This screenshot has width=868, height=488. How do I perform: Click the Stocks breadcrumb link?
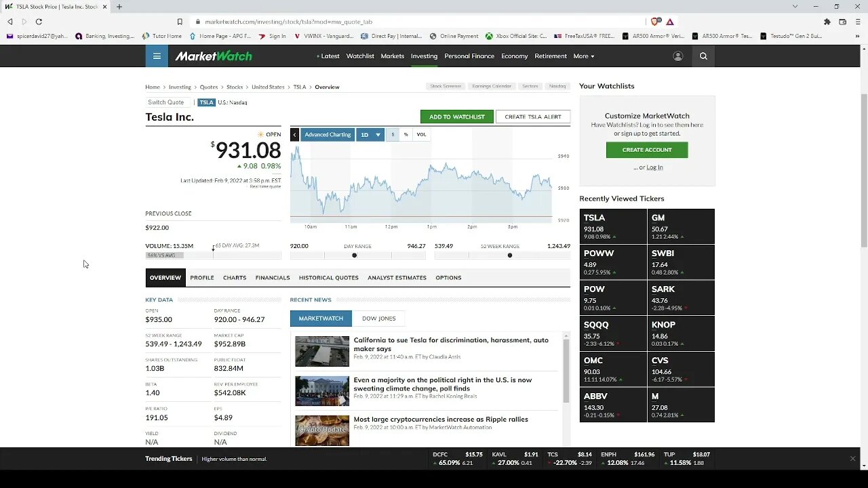235,87
